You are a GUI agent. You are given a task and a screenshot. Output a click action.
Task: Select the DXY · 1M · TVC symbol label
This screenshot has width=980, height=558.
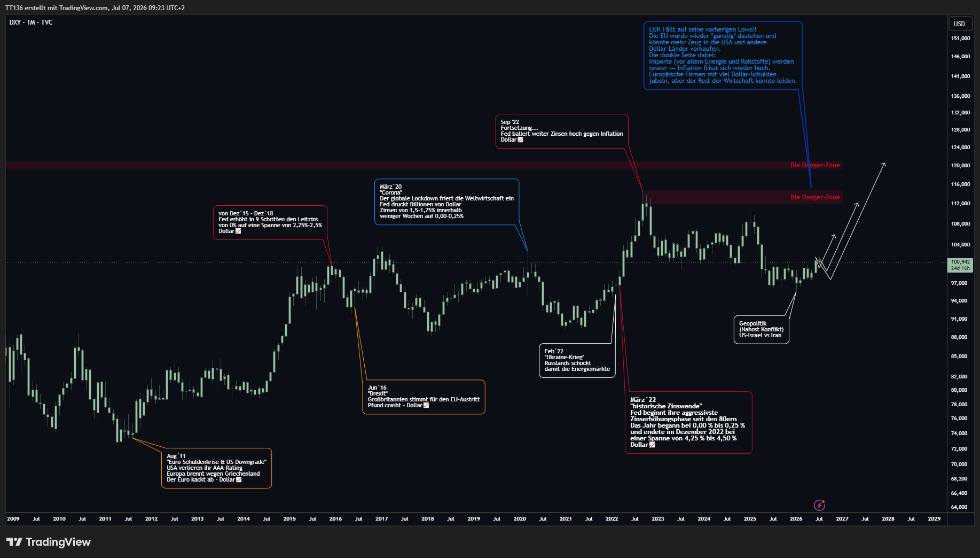31,22
